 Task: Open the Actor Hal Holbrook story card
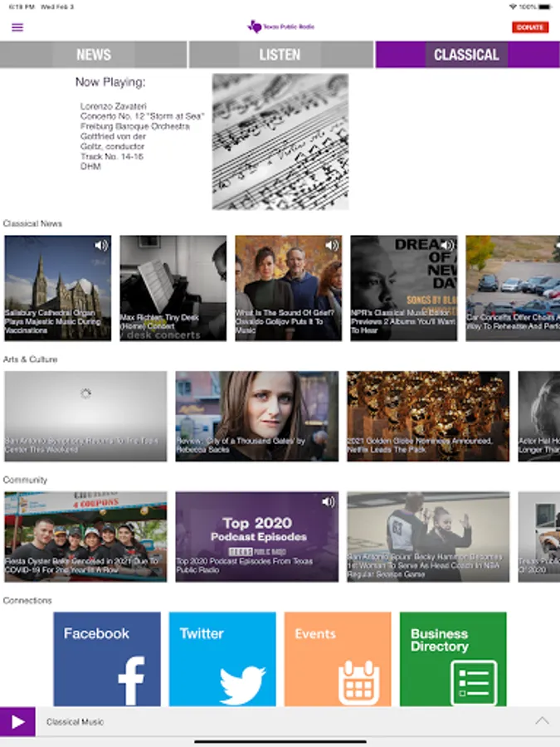[539, 416]
